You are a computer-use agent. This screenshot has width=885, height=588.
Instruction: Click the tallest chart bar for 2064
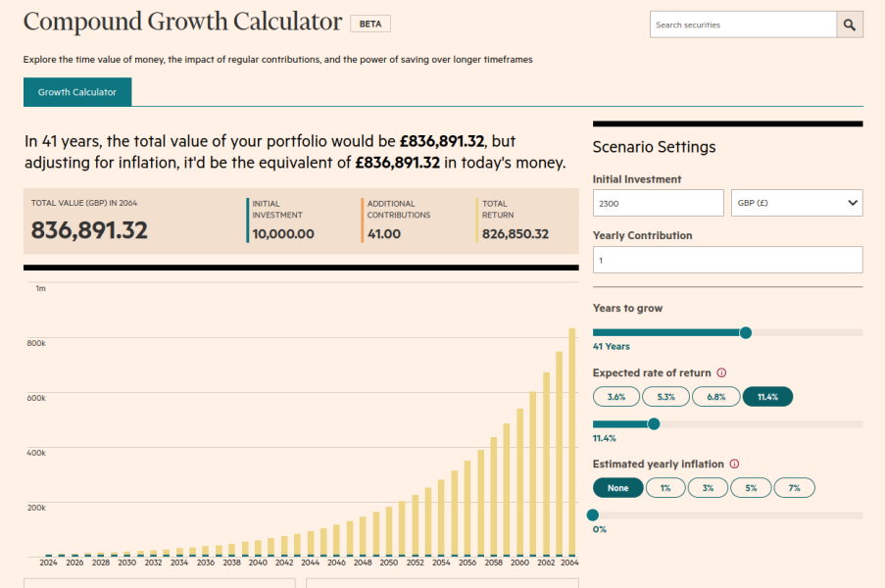click(571, 442)
